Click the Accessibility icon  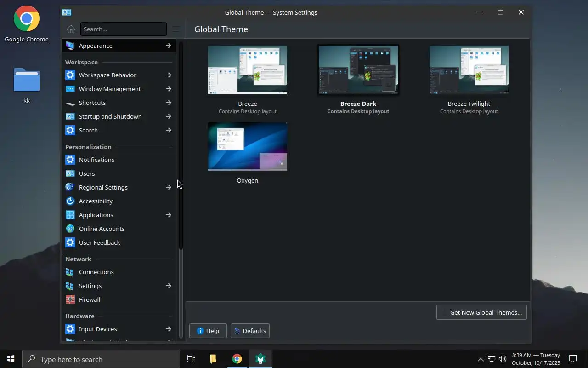[x=70, y=201]
